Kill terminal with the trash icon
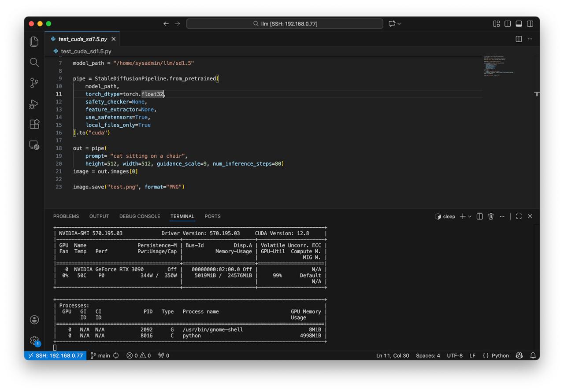Screen dimensions: 564x392 (x=491, y=216)
